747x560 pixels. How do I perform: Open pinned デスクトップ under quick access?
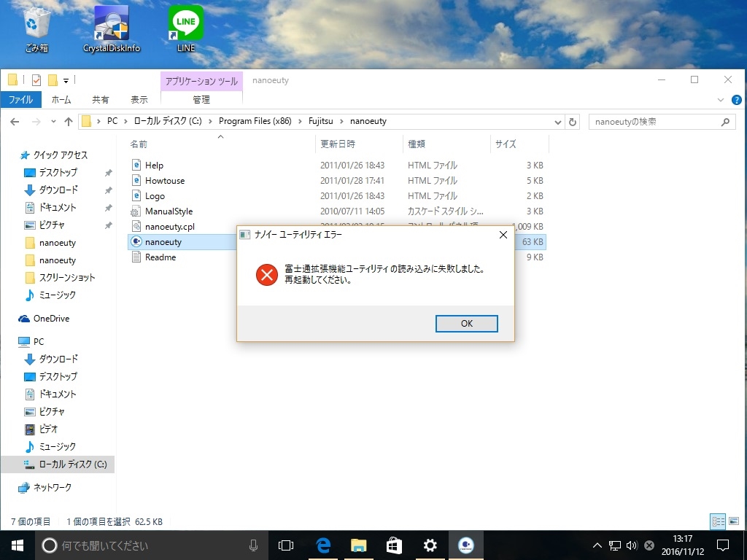pos(58,172)
